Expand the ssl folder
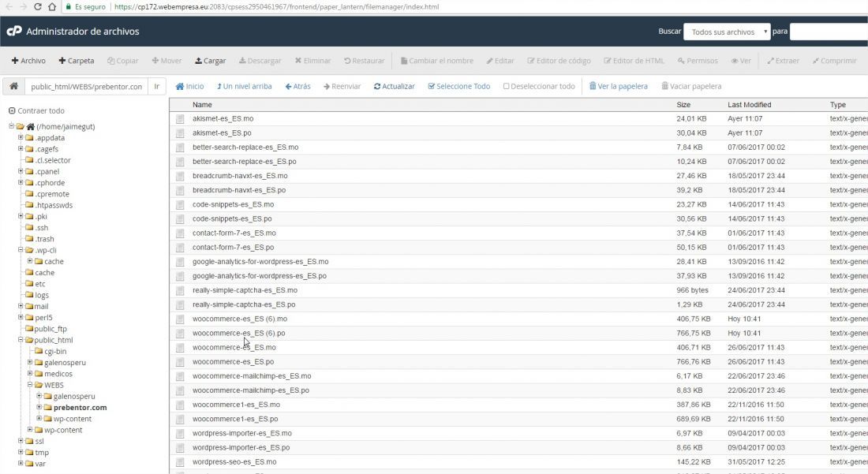The height and width of the screenshot is (474, 868). (x=21, y=441)
